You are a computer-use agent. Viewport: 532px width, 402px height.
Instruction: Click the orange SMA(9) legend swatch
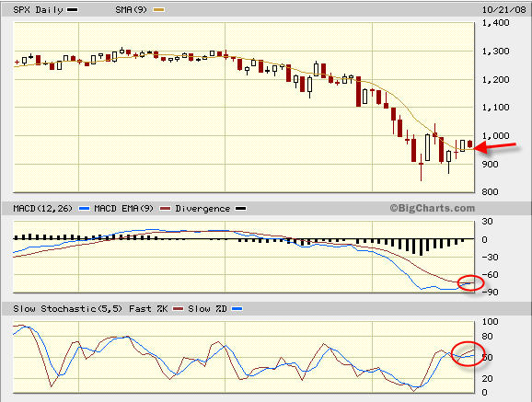coord(158,10)
